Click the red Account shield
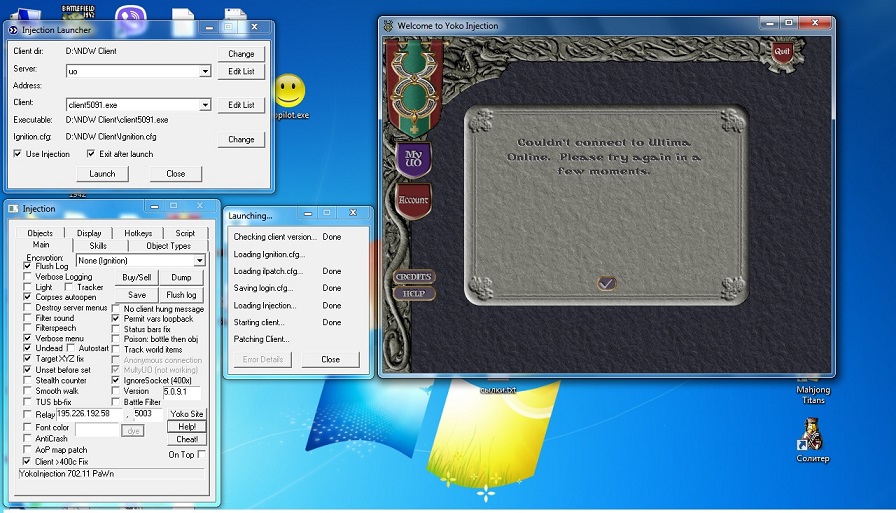896x513 pixels. (412, 199)
